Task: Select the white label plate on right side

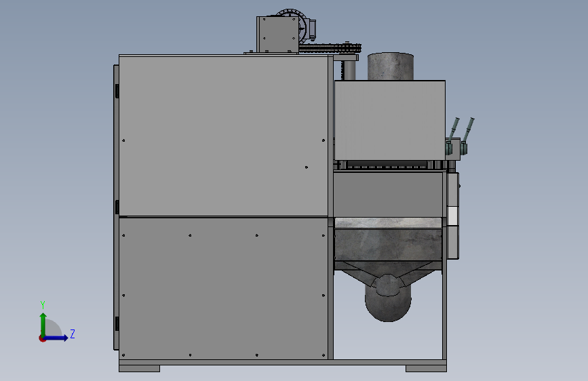Action: coord(452,216)
